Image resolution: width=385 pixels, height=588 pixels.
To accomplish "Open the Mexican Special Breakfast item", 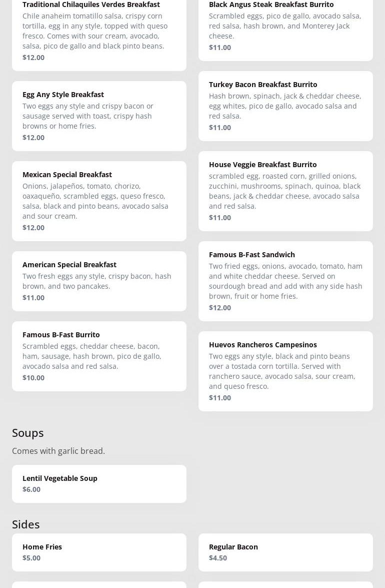I will (x=99, y=201).
